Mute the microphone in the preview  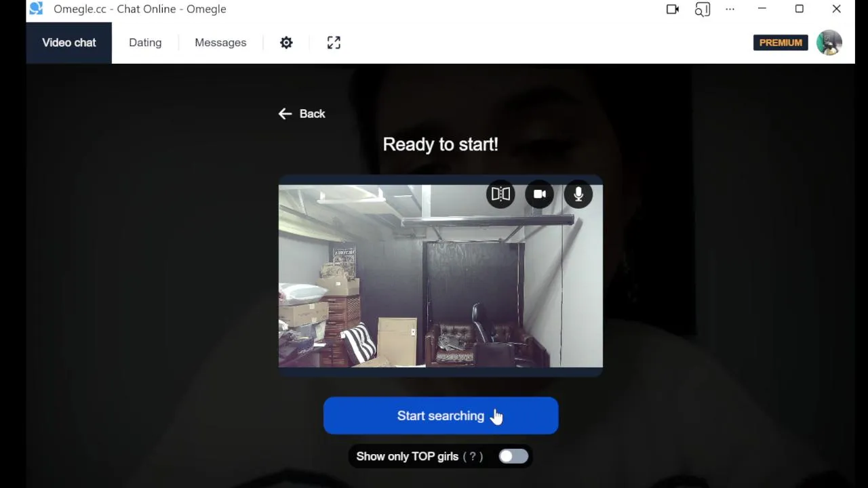point(578,195)
